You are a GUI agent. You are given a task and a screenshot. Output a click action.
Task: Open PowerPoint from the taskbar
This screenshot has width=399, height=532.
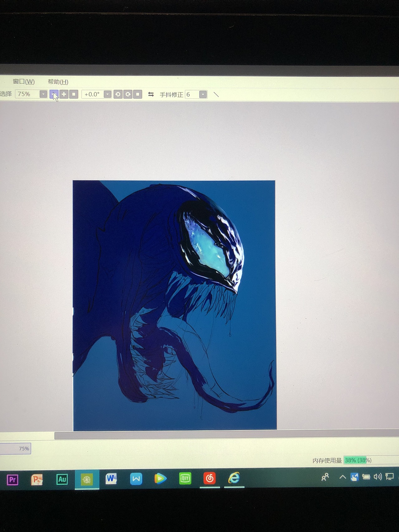point(37,479)
